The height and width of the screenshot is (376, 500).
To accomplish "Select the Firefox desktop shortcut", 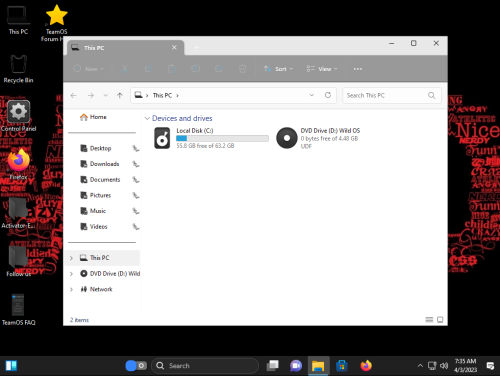I will tap(18, 164).
